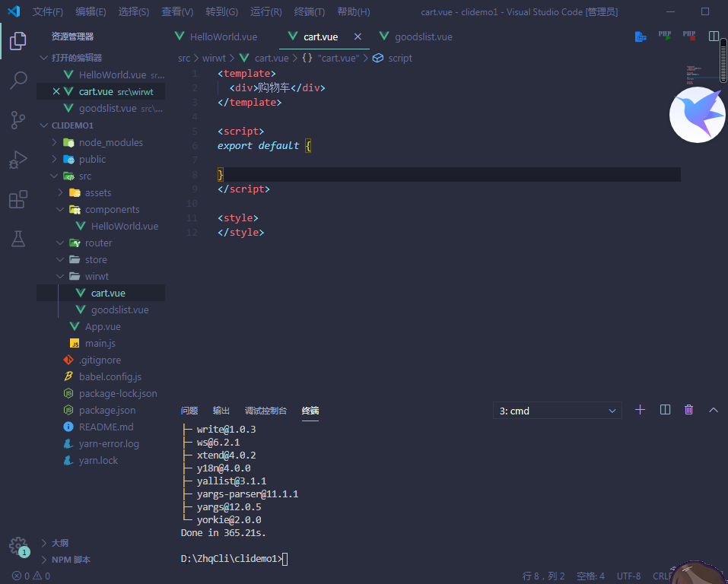Collapse the 打开的编辑器 section

[44, 58]
